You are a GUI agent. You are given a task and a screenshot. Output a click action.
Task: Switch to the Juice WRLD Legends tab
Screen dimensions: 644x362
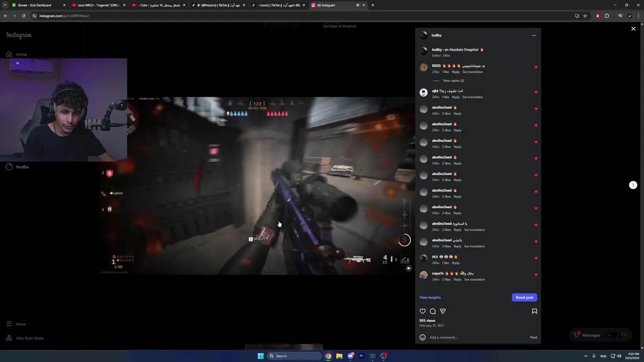(98, 5)
